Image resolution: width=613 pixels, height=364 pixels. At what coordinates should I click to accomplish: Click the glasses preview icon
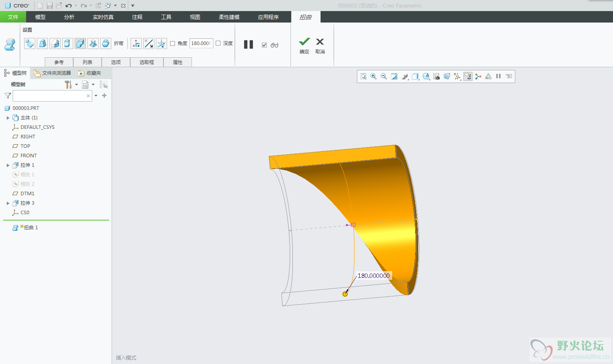coord(274,45)
